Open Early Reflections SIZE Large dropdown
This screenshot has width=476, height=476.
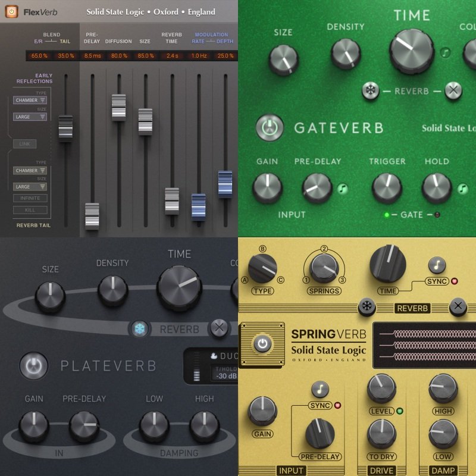(x=30, y=117)
